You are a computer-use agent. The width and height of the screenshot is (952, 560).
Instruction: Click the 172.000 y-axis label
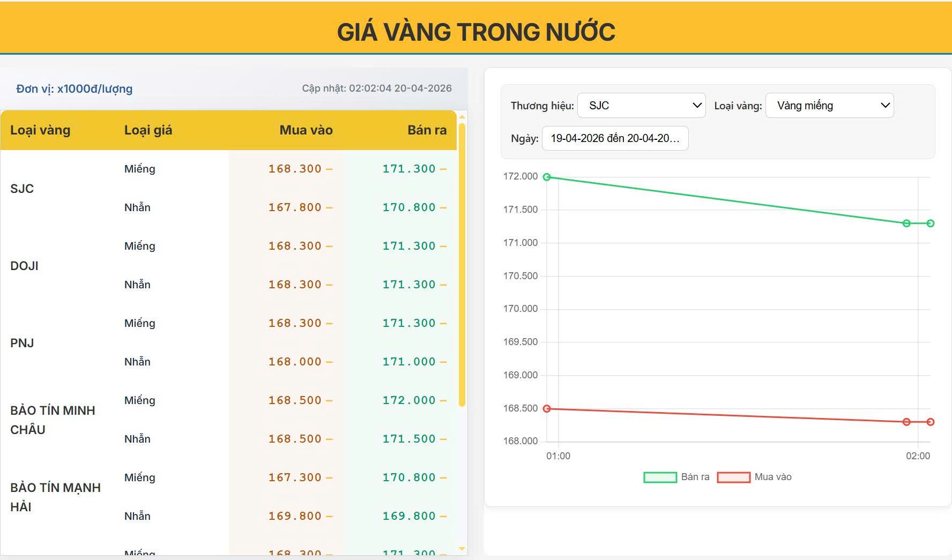pyautogui.click(x=520, y=176)
